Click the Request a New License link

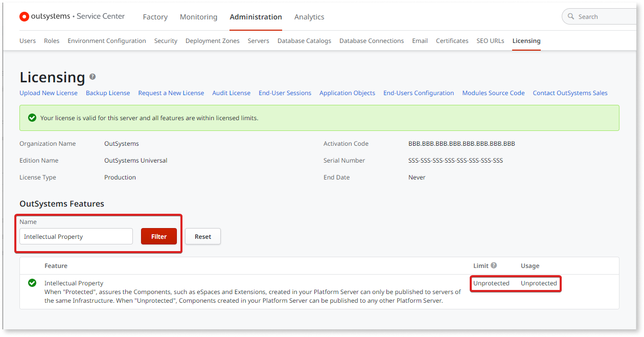tap(171, 93)
